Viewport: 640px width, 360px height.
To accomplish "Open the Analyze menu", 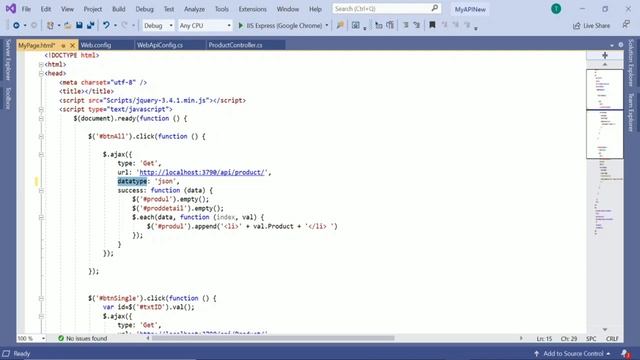I will point(194,9).
